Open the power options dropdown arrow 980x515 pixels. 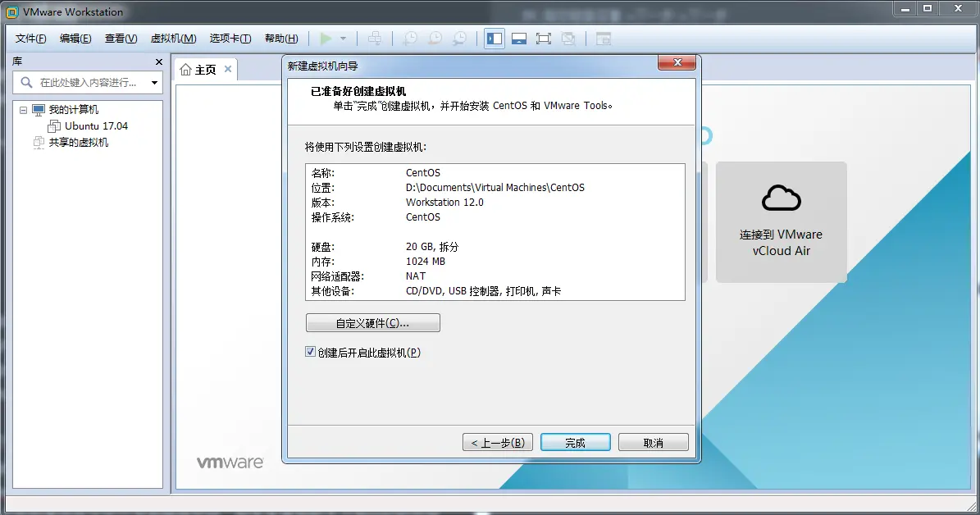(343, 39)
